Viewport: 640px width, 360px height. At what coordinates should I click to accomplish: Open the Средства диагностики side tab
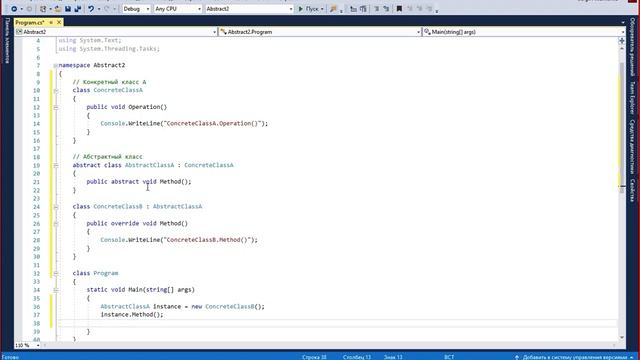(632, 147)
